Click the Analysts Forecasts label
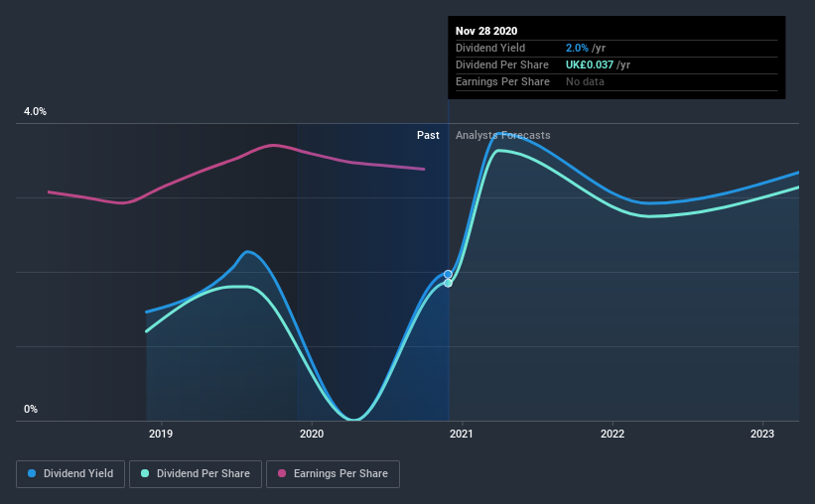This screenshot has height=504, width=815. (502, 135)
